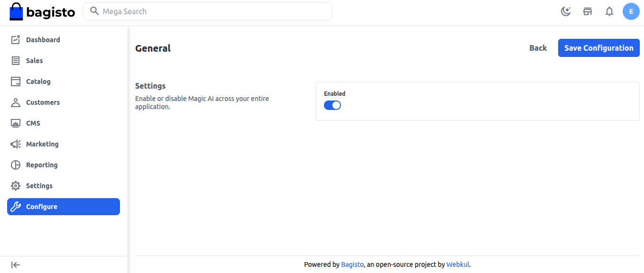The width and height of the screenshot is (644, 273).
Task: Go to the Customers section
Action: click(x=43, y=102)
